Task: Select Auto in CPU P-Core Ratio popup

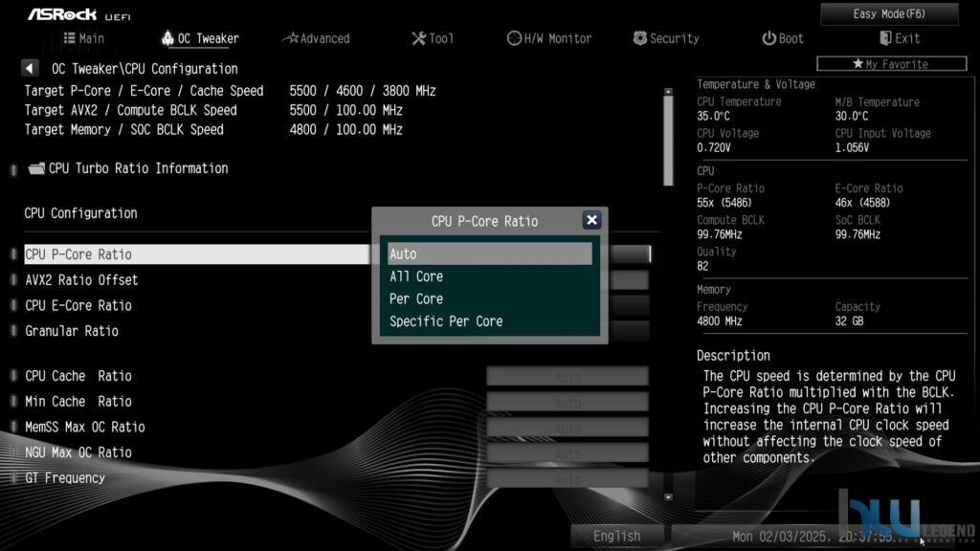Action: 489,253
